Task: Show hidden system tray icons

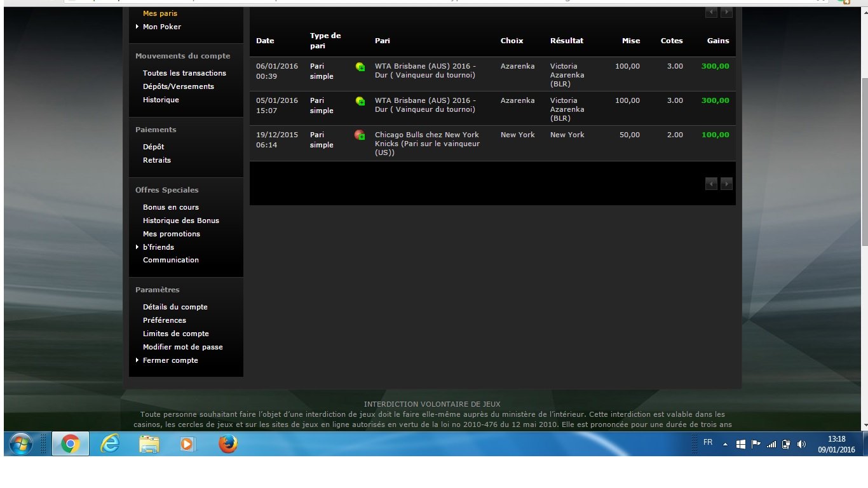Action: [725, 444]
